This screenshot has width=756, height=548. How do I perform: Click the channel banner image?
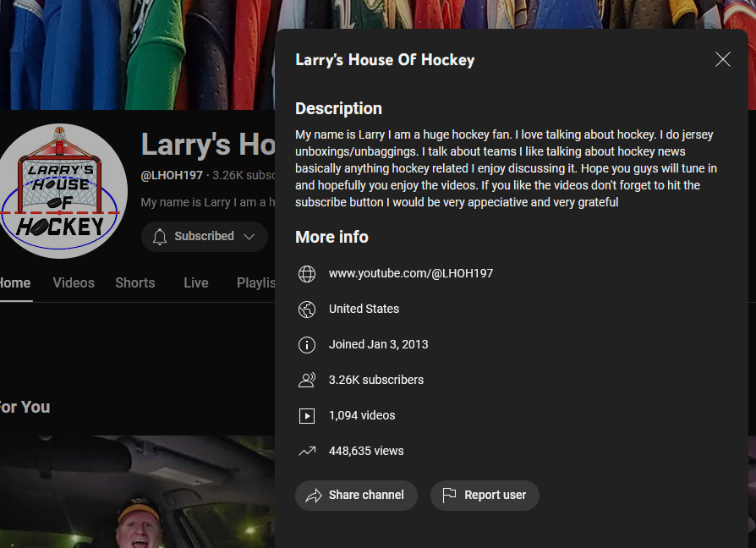pyautogui.click(x=137, y=55)
